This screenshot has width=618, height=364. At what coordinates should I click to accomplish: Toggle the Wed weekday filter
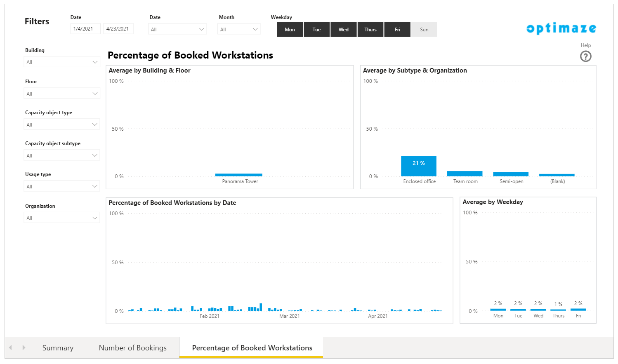(343, 30)
